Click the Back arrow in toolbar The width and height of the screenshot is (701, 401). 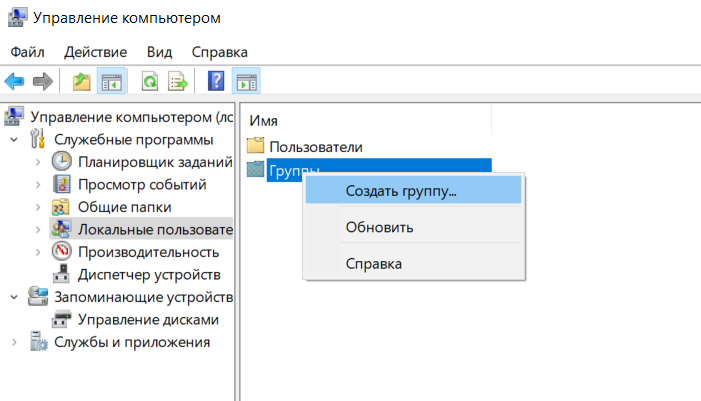click(x=14, y=81)
